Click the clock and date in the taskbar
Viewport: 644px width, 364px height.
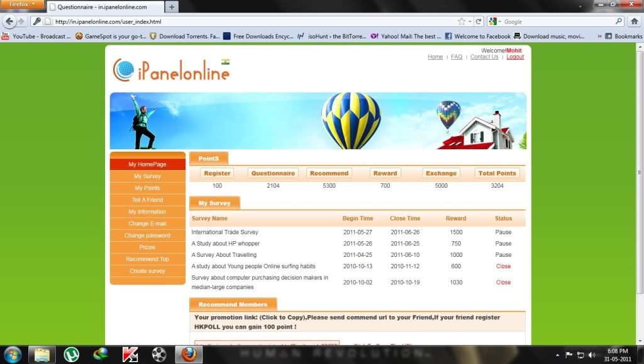tap(618, 355)
